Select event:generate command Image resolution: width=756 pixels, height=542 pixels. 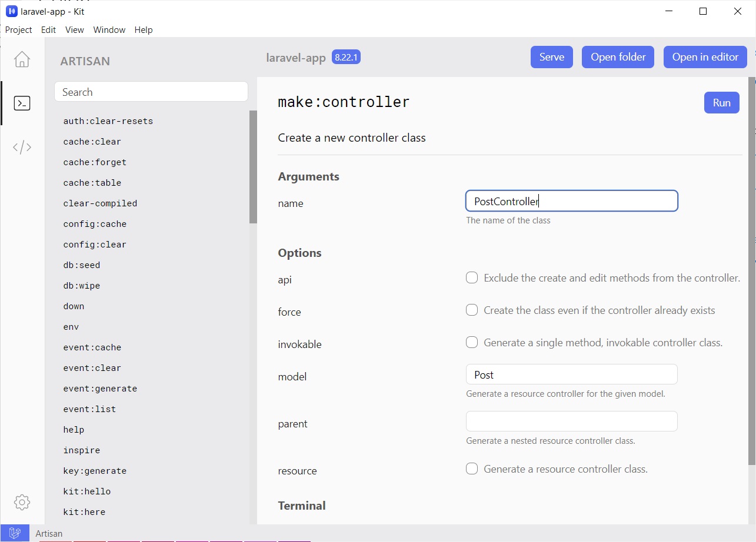pos(100,389)
